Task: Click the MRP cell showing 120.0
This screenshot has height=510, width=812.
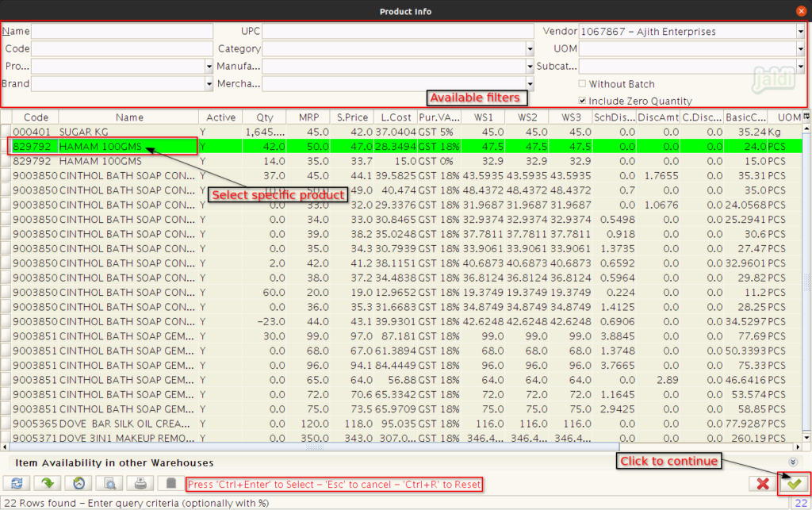Action: click(x=308, y=424)
